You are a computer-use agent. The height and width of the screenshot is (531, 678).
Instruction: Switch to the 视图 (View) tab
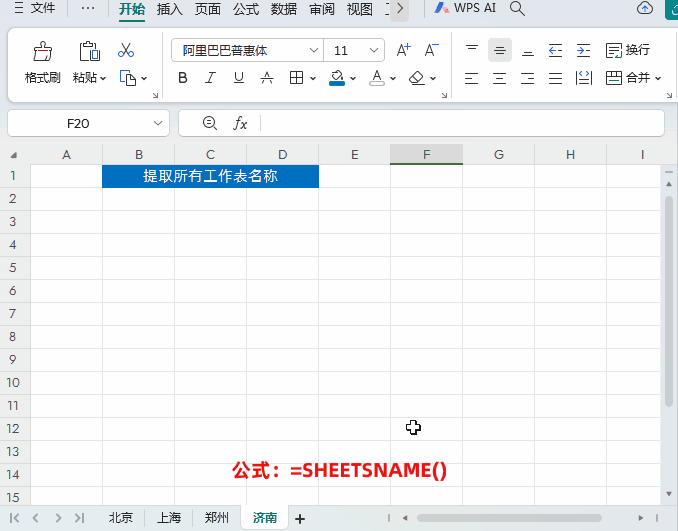[x=360, y=9]
